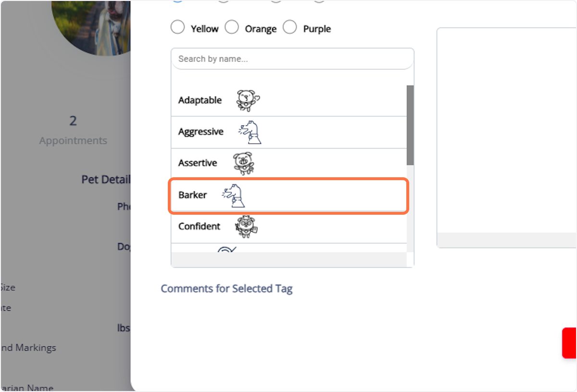Select the Purple radio button

click(290, 27)
